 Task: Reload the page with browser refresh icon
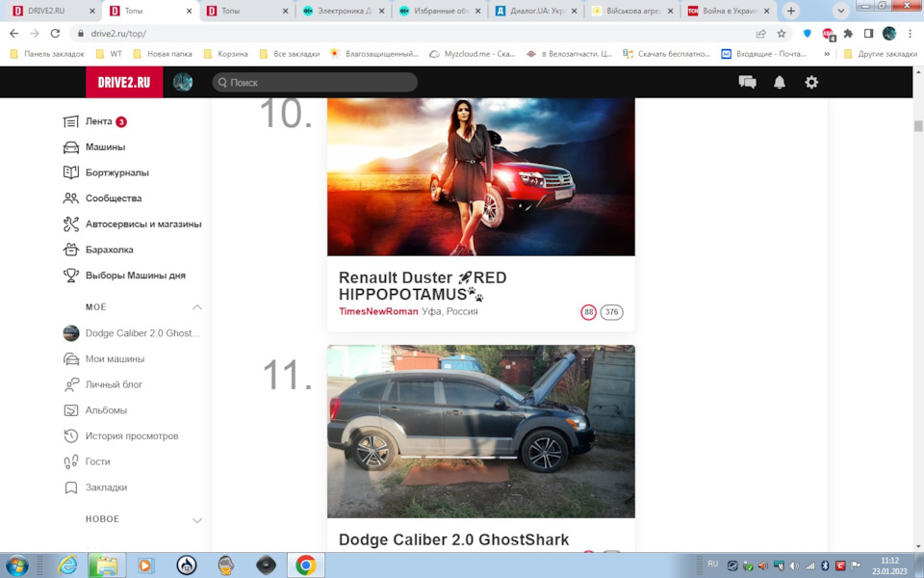coord(55,34)
